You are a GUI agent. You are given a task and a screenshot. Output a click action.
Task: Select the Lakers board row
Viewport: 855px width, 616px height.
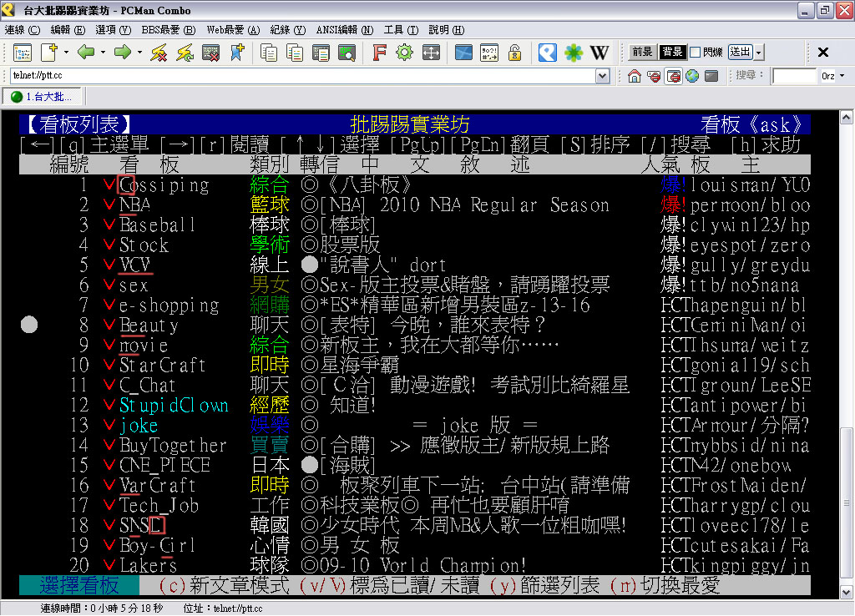pyautogui.click(x=414, y=566)
